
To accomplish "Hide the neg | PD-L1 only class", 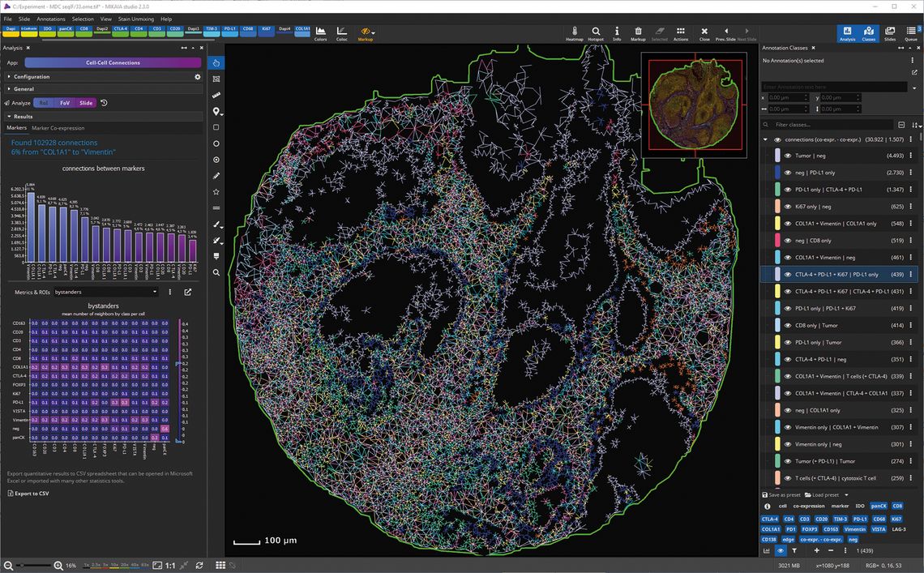I will point(787,173).
